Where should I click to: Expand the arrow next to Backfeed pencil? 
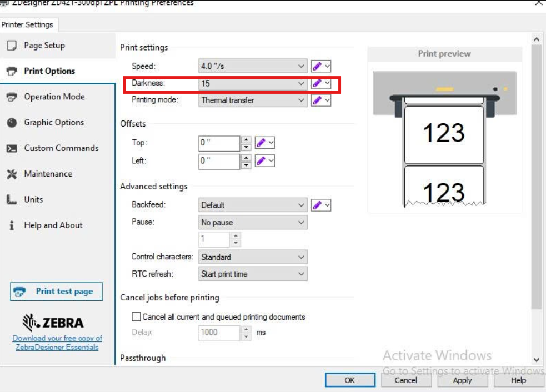pos(327,205)
